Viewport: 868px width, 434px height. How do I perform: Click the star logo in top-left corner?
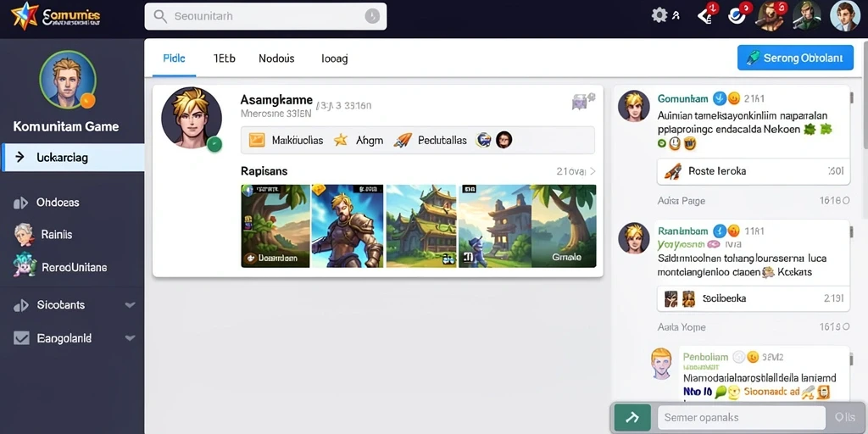tap(25, 15)
